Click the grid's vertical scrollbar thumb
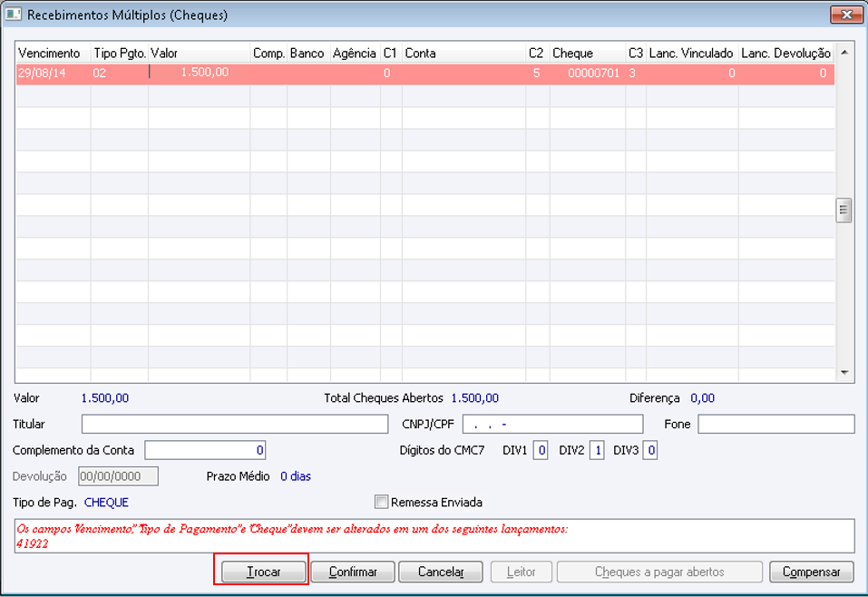Image resolution: width=868 pixels, height=597 pixels. click(844, 210)
